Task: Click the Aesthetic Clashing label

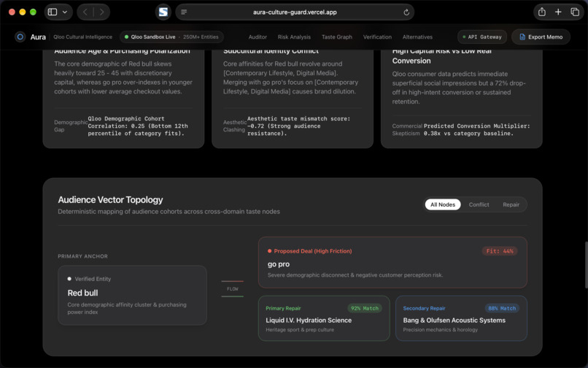Action: pyautogui.click(x=235, y=126)
